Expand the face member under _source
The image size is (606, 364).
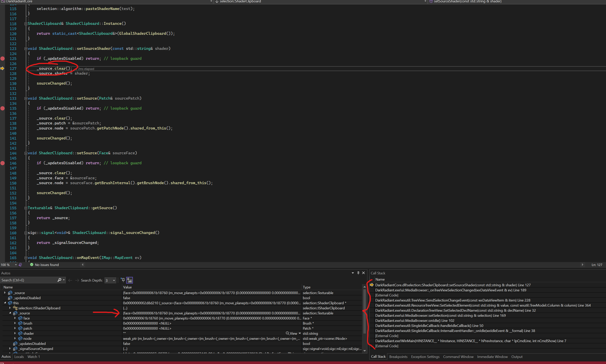tap(15, 318)
